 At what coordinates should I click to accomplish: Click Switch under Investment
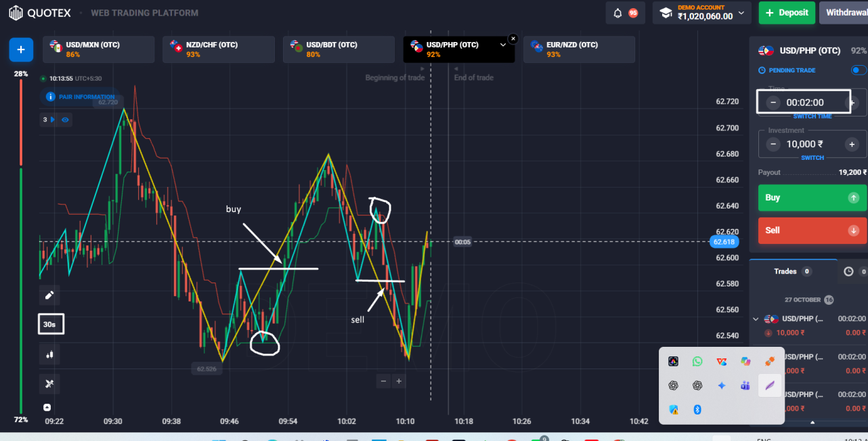(812, 158)
